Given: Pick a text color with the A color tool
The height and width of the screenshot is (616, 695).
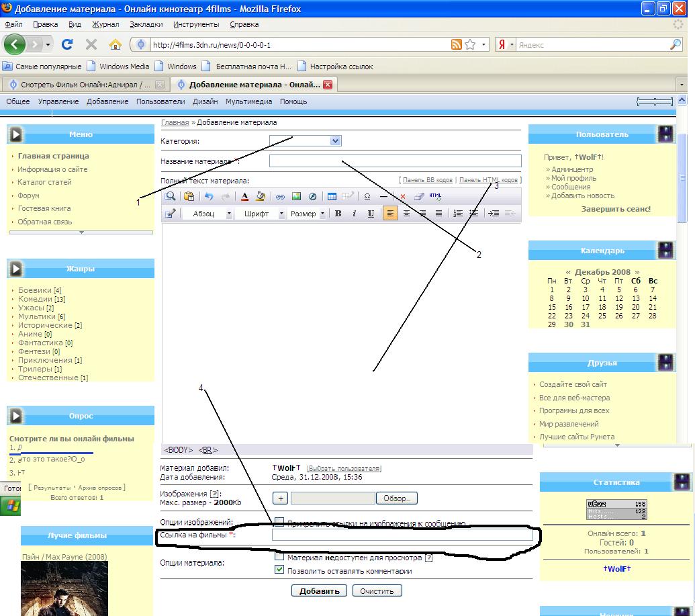Looking at the screenshot, I should coord(244,196).
